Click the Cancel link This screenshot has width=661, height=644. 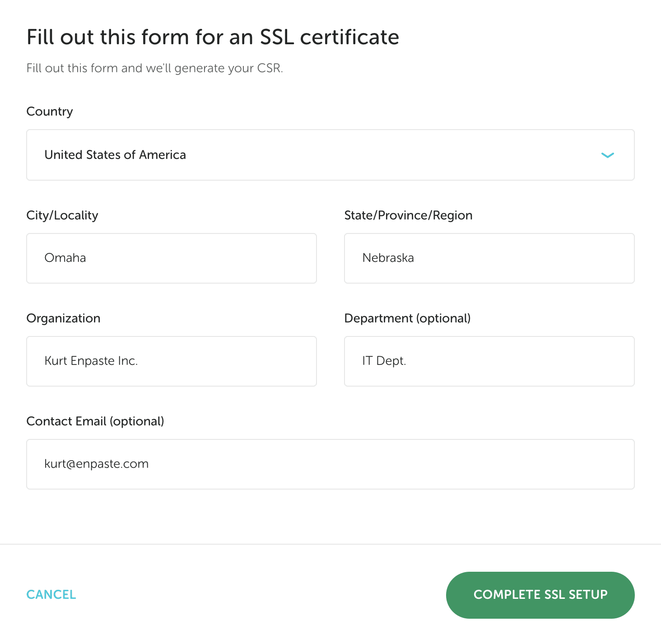51,594
